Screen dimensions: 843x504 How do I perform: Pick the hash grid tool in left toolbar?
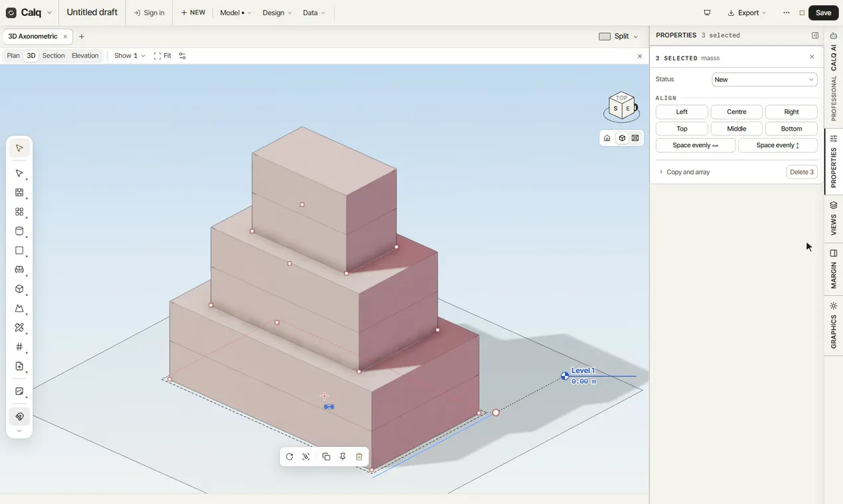[x=19, y=347]
